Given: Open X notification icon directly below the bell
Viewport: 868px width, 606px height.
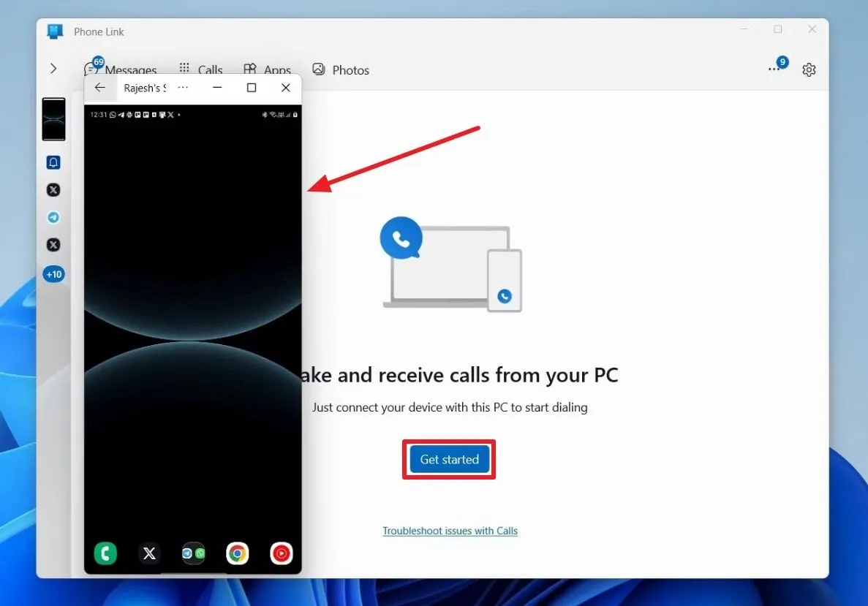Looking at the screenshot, I should [53, 190].
